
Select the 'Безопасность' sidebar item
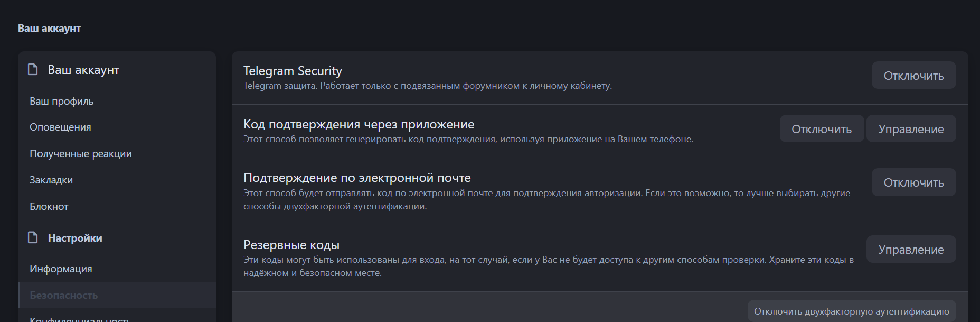click(x=63, y=296)
